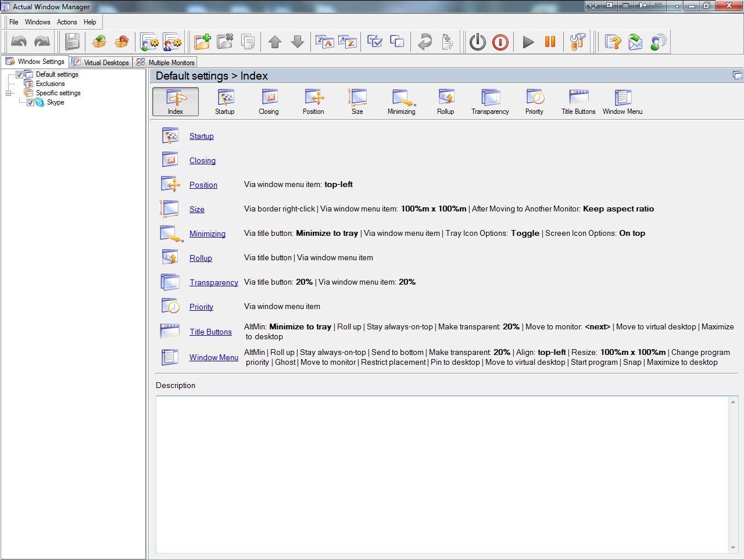The image size is (744, 560).
Task: Uncheck the Default settings checkbox
Action: click(20, 74)
